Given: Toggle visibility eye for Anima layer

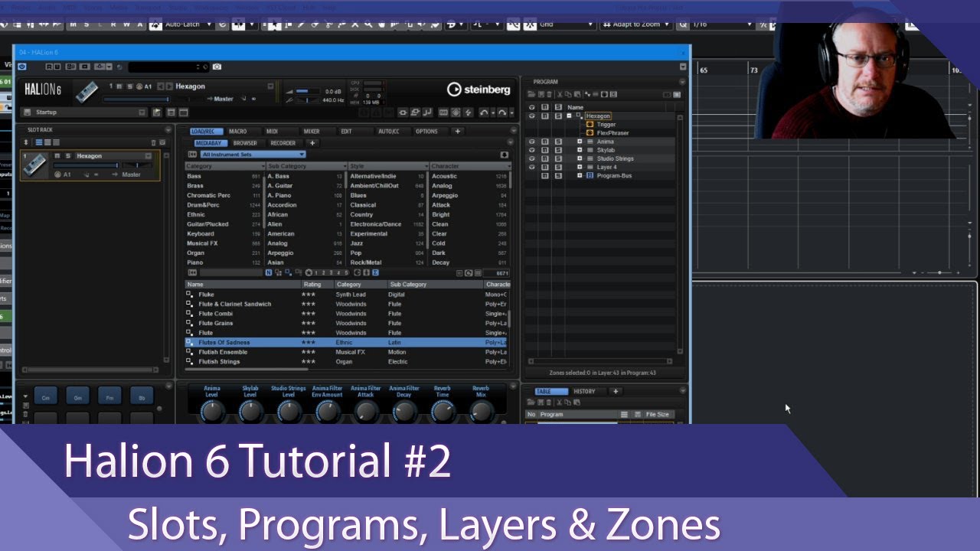Looking at the screenshot, I should coord(532,142).
